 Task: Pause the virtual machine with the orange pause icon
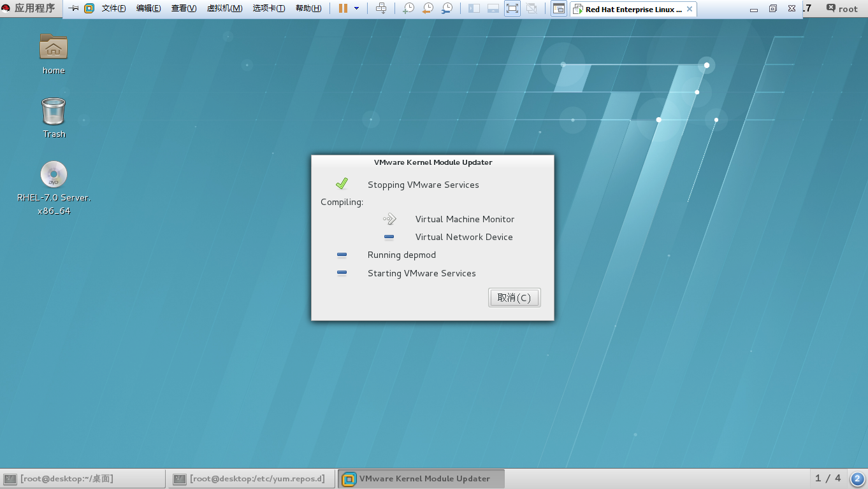click(343, 8)
